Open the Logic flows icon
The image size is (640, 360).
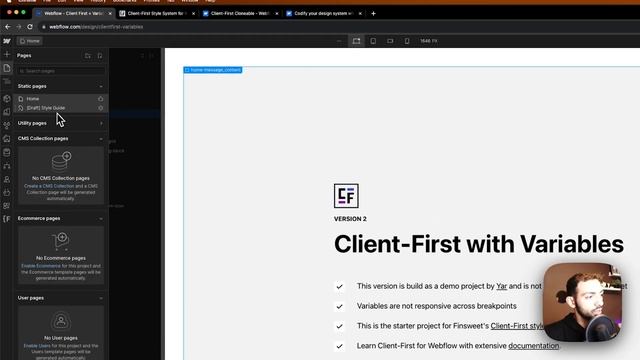7,166
